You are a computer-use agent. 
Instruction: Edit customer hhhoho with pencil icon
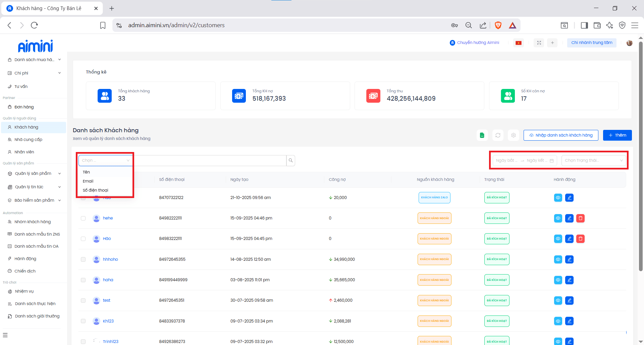[569, 259]
